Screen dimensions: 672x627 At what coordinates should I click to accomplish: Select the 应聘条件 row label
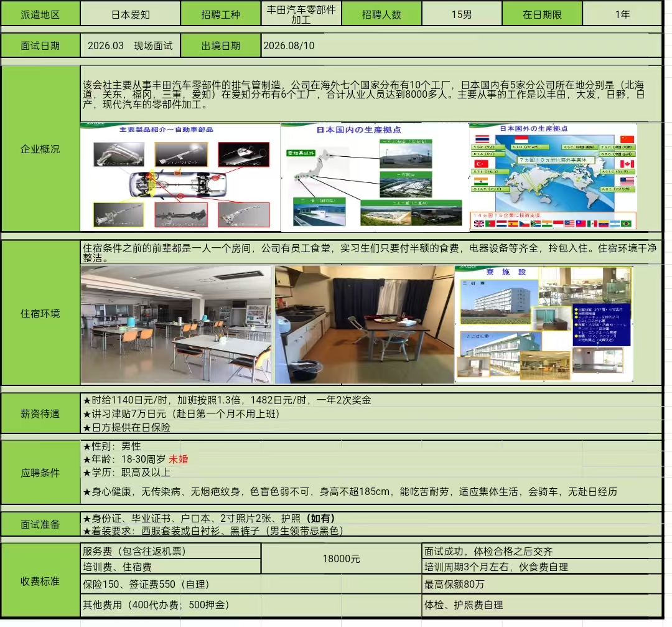[x=40, y=473]
